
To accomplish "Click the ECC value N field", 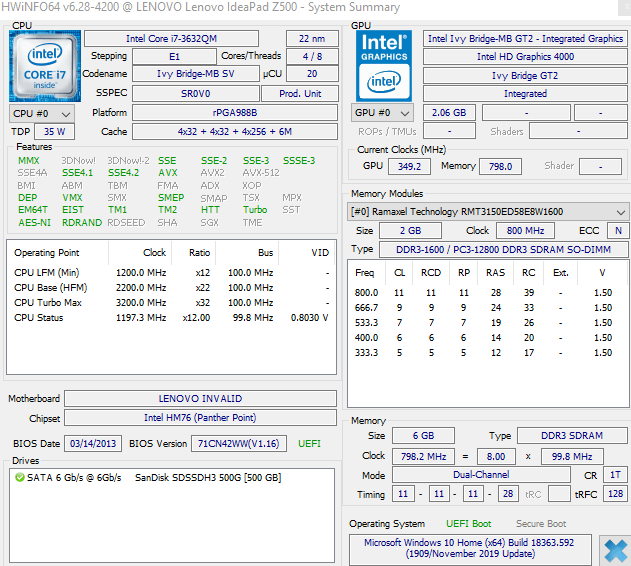I will tap(618, 231).
